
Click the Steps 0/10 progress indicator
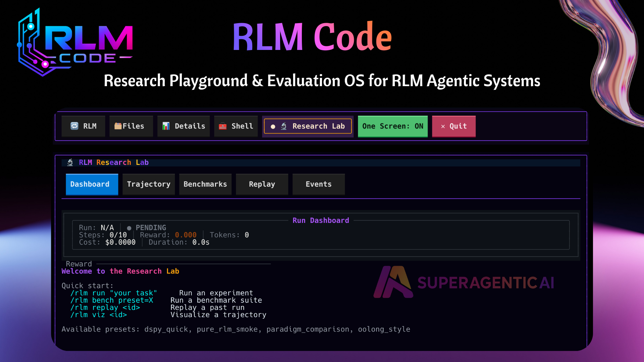coord(103,235)
